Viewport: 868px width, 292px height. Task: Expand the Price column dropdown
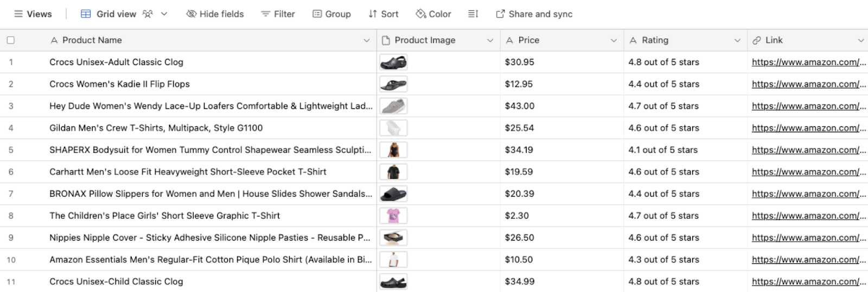pyautogui.click(x=614, y=41)
